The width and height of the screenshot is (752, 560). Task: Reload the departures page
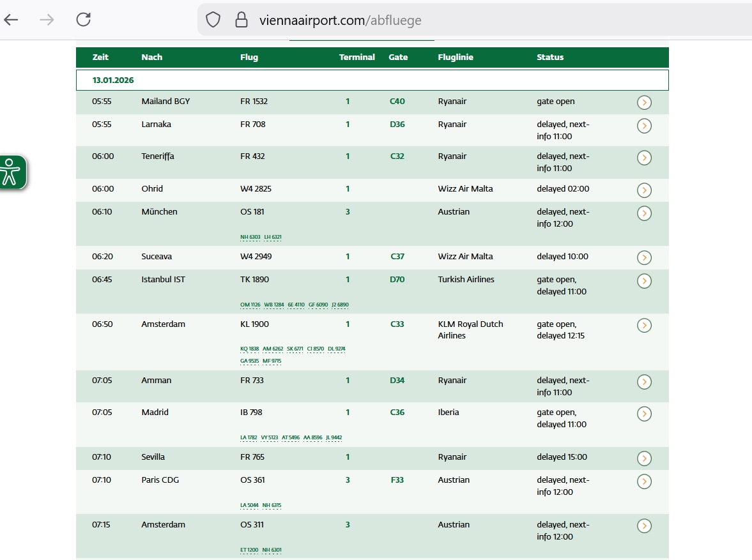[83, 20]
